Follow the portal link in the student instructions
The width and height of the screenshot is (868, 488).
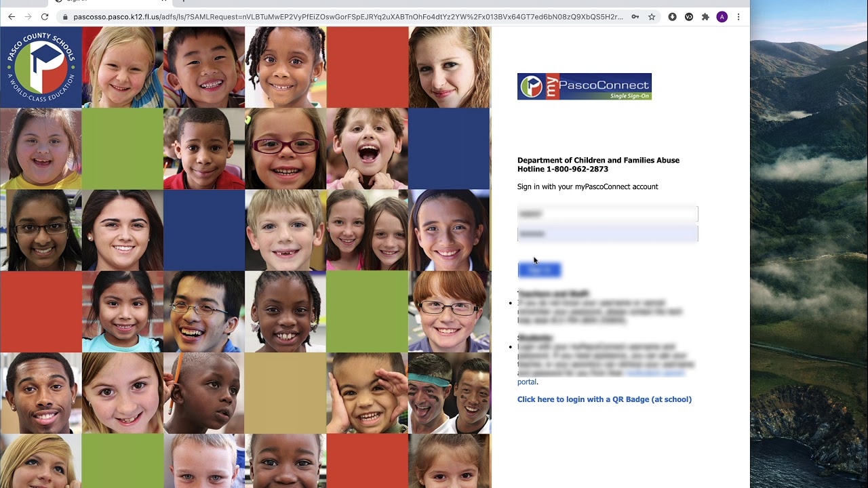(x=526, y=382)
